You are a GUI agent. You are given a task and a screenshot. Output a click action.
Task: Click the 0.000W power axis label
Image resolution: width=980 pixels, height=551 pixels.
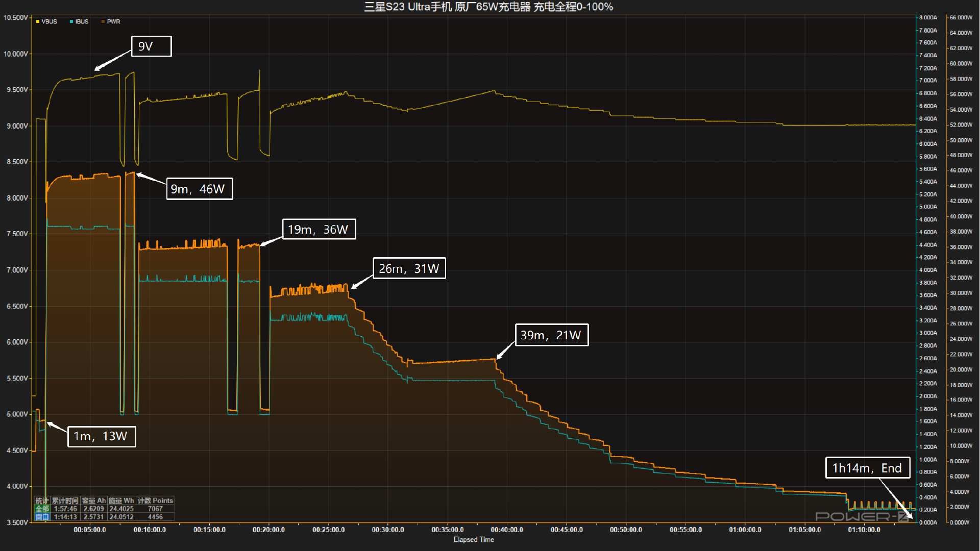click(960, 522)
